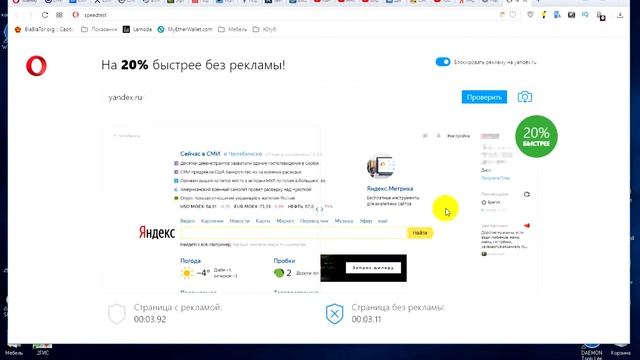This screenshot has width=640, height=360.
Task: Click the yellow Найти button in Yandex preview
Action: click(x=420, y=233)
